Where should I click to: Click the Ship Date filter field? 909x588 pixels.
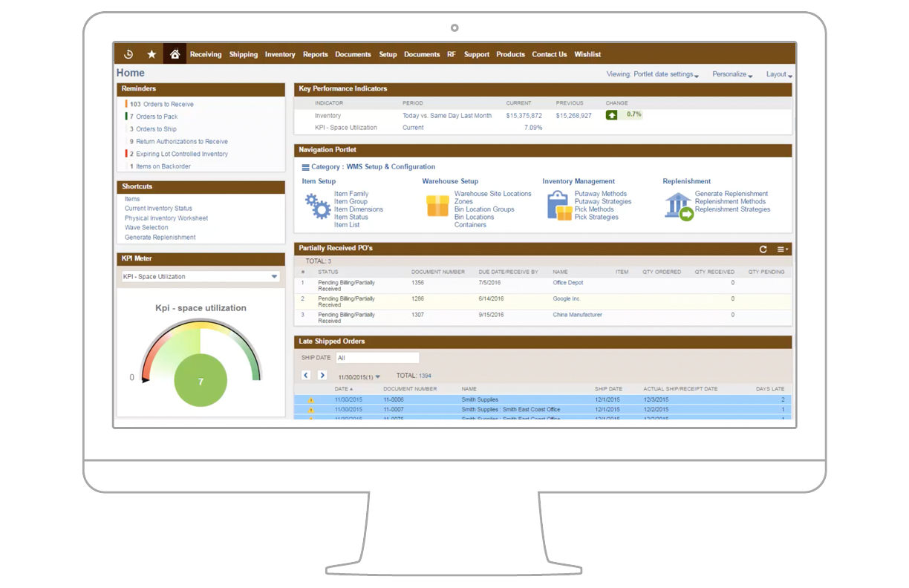377,358
